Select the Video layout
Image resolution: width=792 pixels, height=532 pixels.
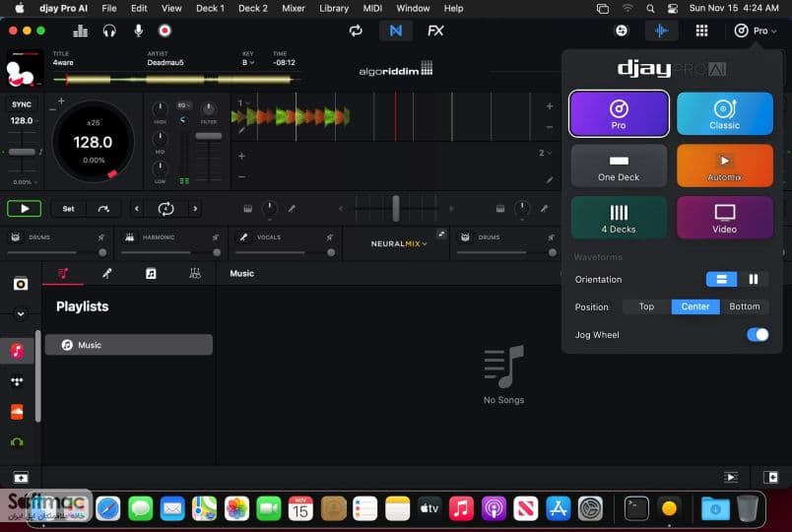click(724, 218)
